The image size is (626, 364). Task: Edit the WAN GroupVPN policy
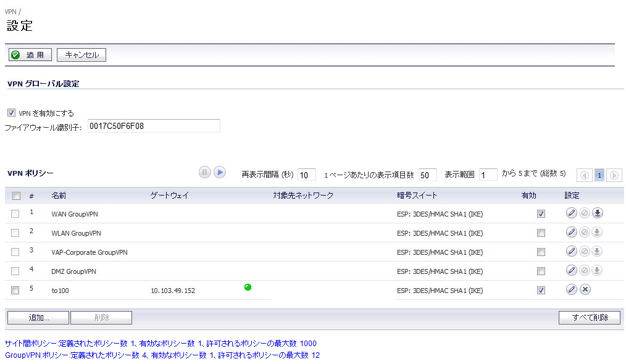click(x=571, y=213)
